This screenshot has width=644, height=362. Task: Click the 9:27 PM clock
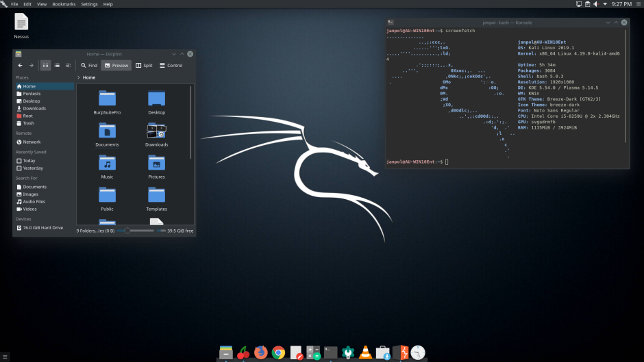pos(621,4)
